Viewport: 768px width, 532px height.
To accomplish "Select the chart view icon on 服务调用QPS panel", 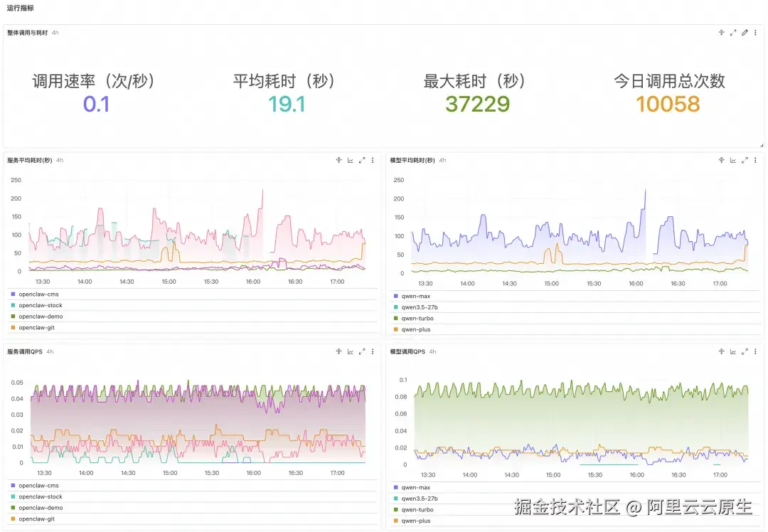I will pos(351,351).
